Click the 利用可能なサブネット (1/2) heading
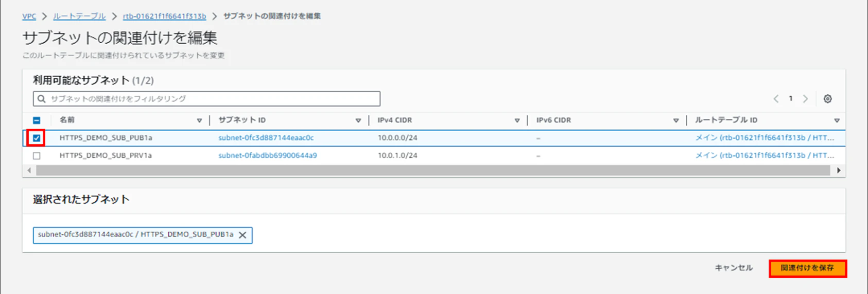The width and height of the screenshot is (868, 294). pyautogui.click(x=93, y=80)
